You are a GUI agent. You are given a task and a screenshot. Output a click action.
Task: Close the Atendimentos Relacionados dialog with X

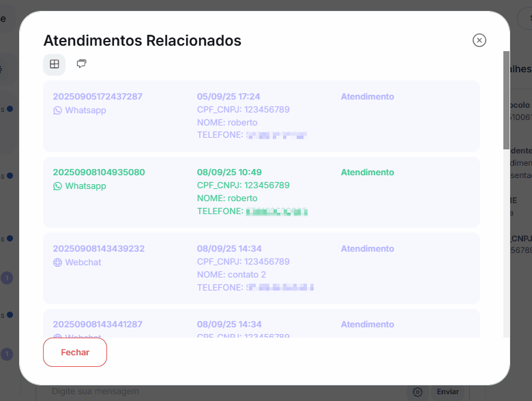[479, 40]
